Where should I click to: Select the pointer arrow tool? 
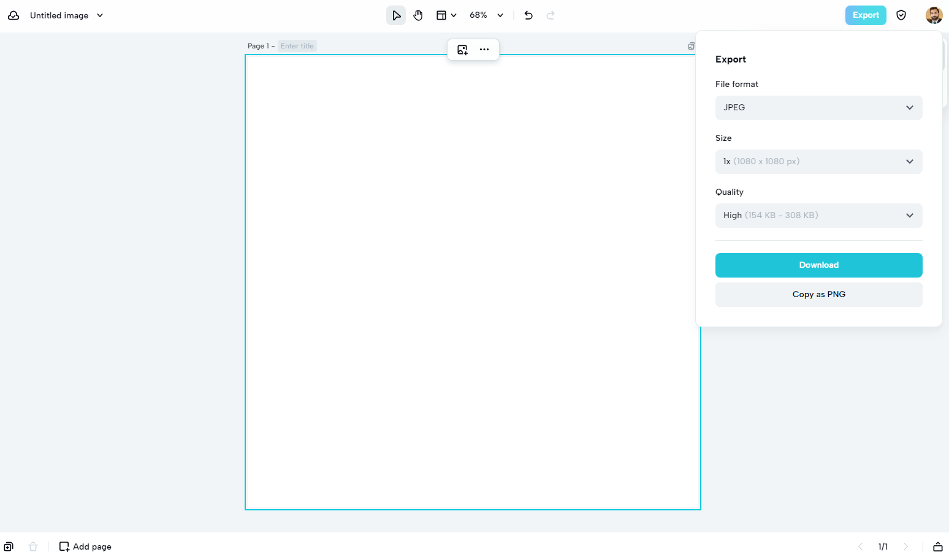[x=396, y=15]
